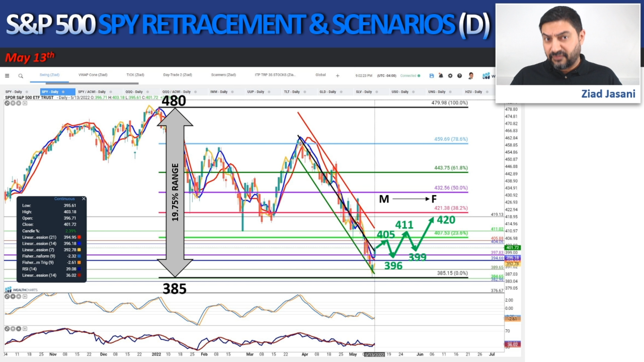The height and width of the screenshot is (362, 644).
Task: Open the HZU - Daily chart tab
Action: tap(474, 92)
